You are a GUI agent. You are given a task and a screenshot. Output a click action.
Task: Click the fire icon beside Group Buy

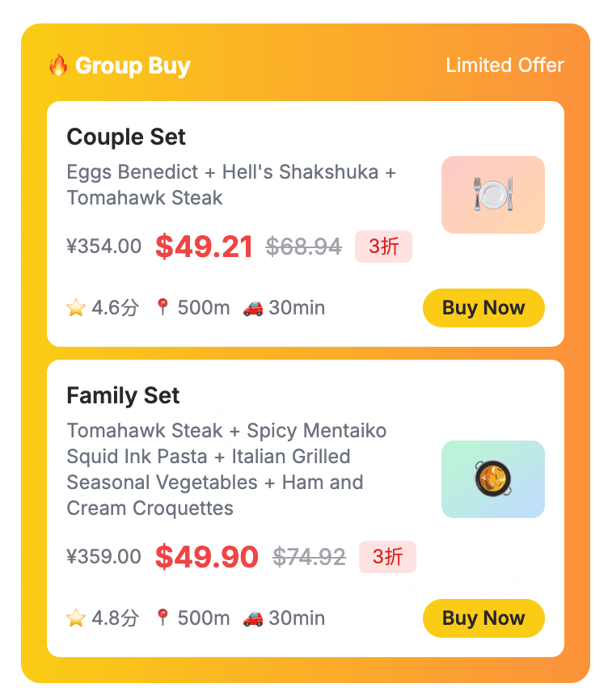(x=57, y=65)
